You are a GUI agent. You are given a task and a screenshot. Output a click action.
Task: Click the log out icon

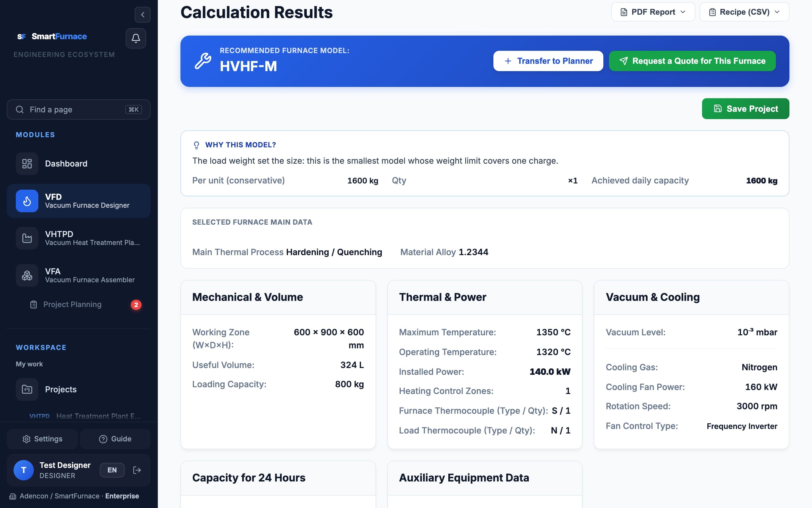click(x=137, y=470)
